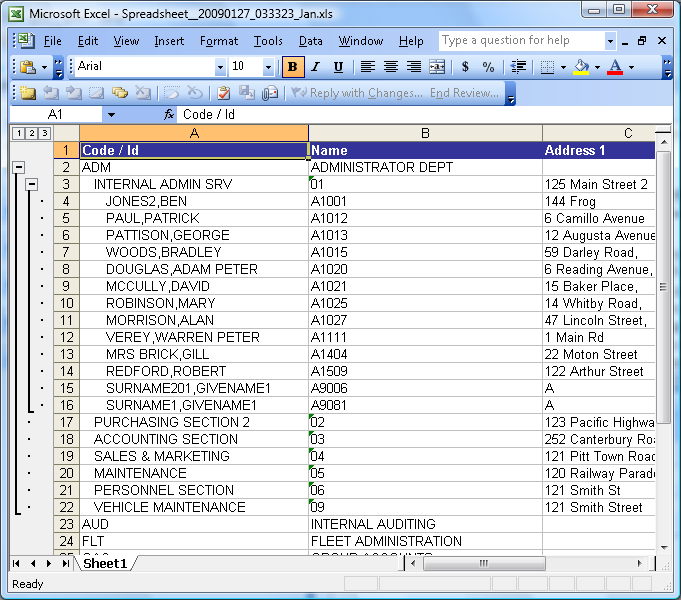This screenshot has width=681, height=600.
Task: Click Reviewing Toolbar Options arrow
Action: (511, 93)
